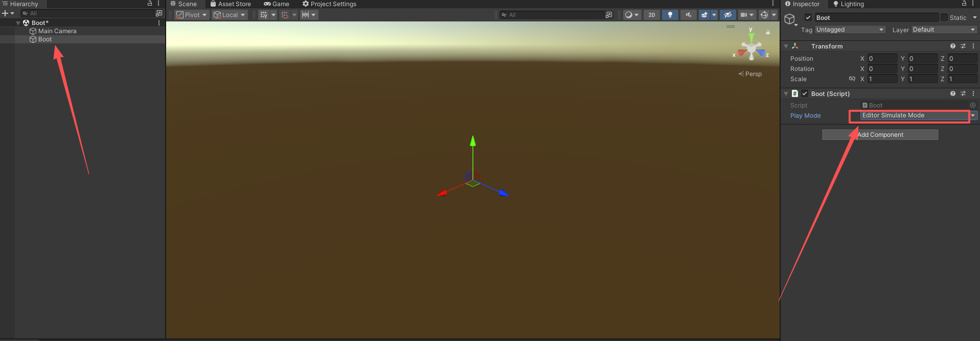Open the Layer Default dropdown

[x=944, y=30]
